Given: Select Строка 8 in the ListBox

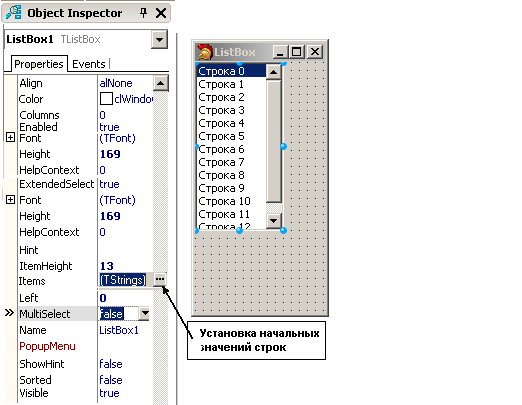Looking at the screenshot, I should coord(232,175).
